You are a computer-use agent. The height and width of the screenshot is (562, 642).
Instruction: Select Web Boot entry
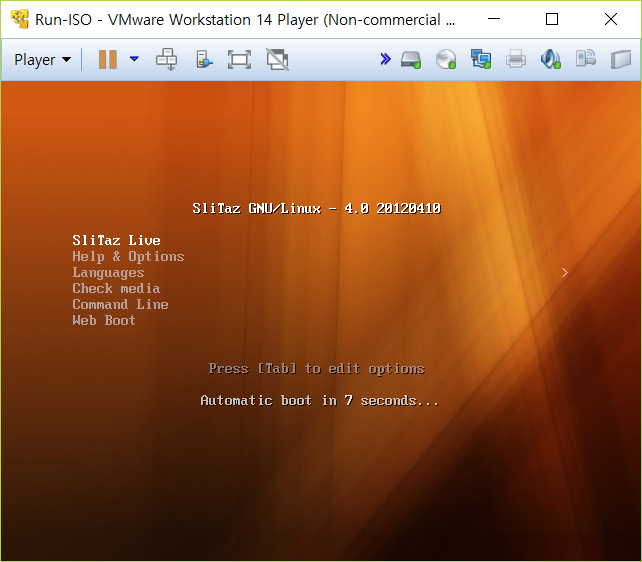104,320
